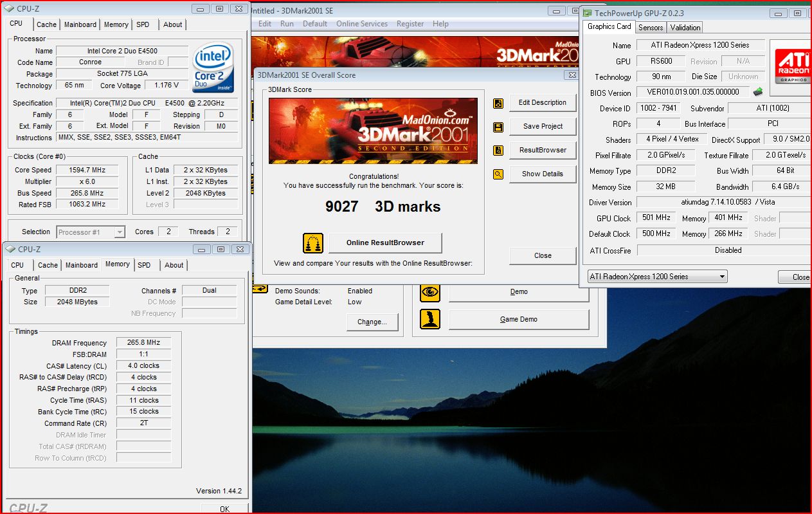Open the Edit menu in 3DMark2001

pos(265,24)
